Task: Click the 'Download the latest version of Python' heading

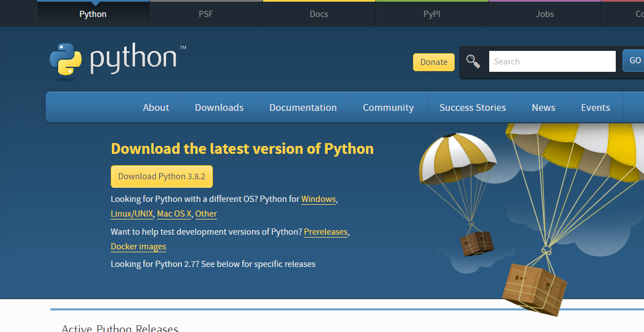Action: (242, 149)
